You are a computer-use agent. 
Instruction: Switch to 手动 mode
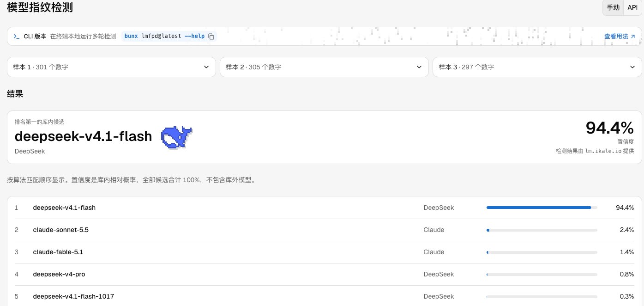coord(613,7)
